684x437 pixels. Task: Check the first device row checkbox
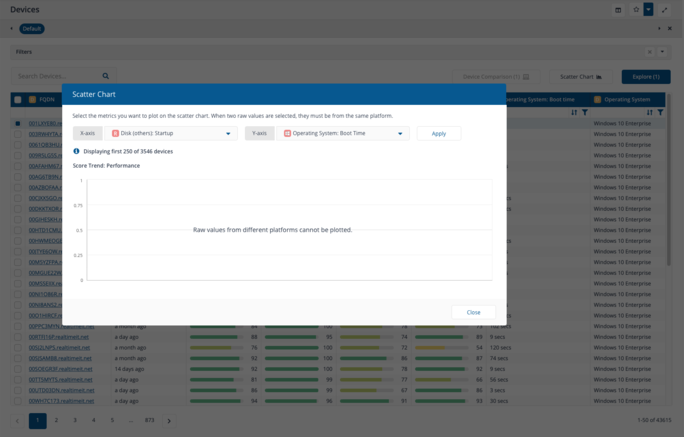coord(18,124)
